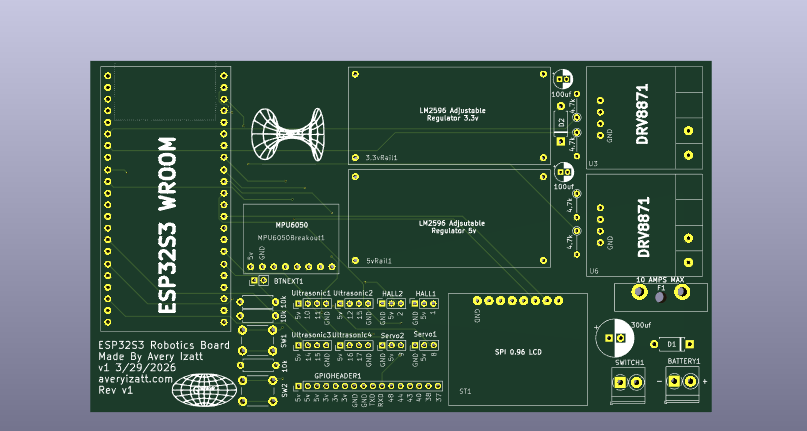Select the D2 diode near 3.3v regulator
Image resolution: width=807 pixels, height=431 pixels.
pos(562,123)
